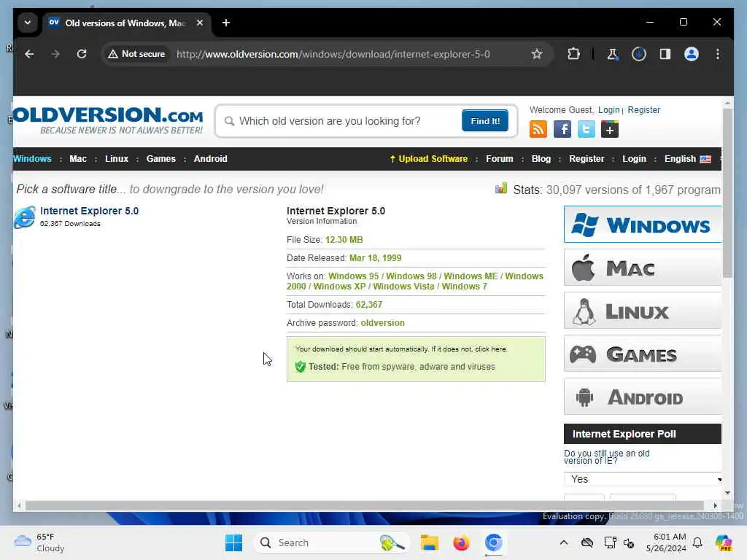Click the Internet Explorer Poll header
Screen dimensions: 747x560
pos(643,434)
